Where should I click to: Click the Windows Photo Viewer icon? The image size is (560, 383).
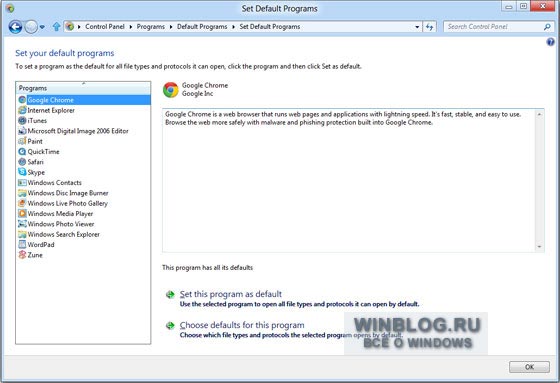click(x=22, y=224)
